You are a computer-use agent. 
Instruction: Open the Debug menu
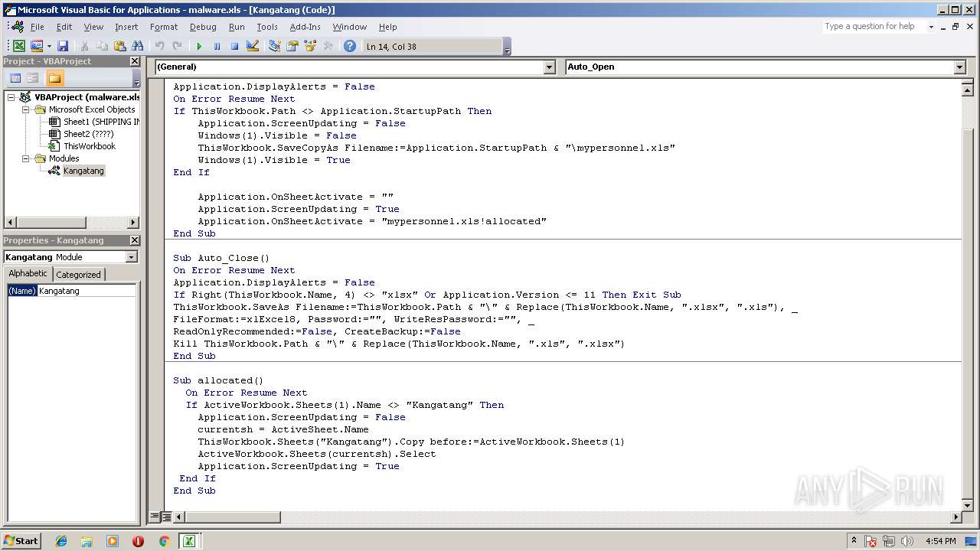203,27
